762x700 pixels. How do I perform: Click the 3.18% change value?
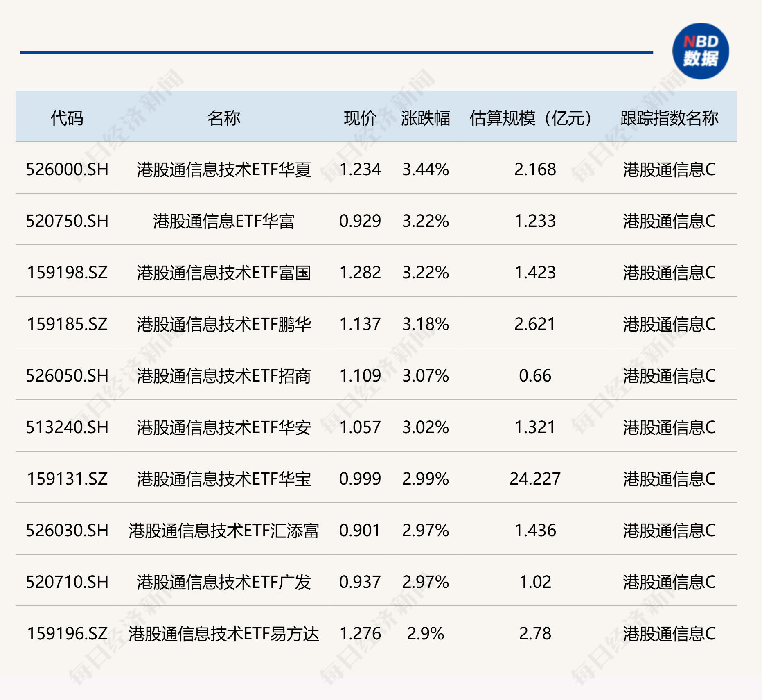coord(426,324)
